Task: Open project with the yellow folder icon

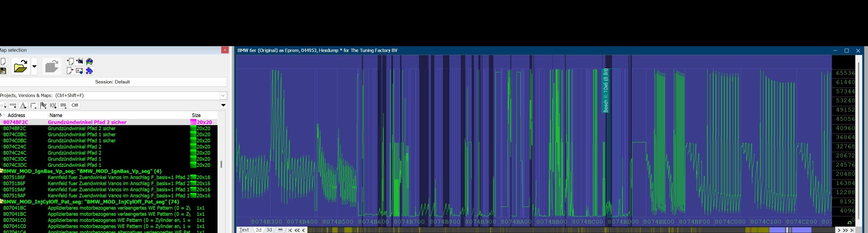Action: [x=20, y=66]
